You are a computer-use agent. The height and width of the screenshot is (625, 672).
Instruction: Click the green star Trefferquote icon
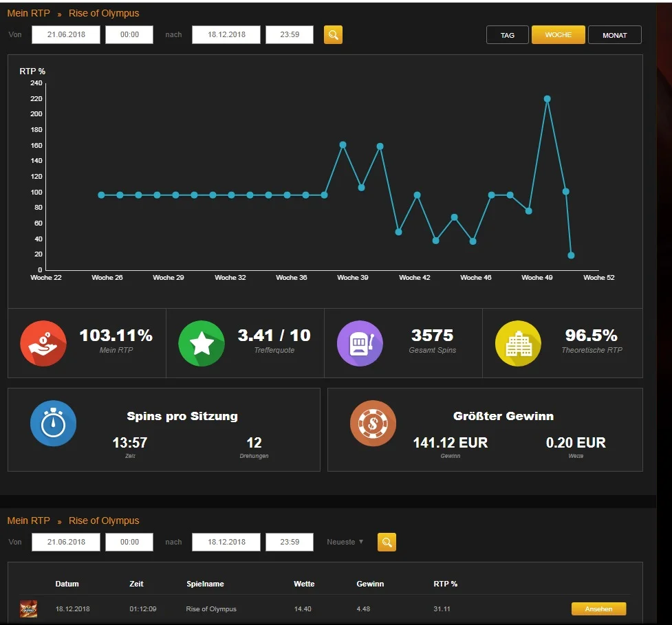pyautogui.click(x=202, y=343)
